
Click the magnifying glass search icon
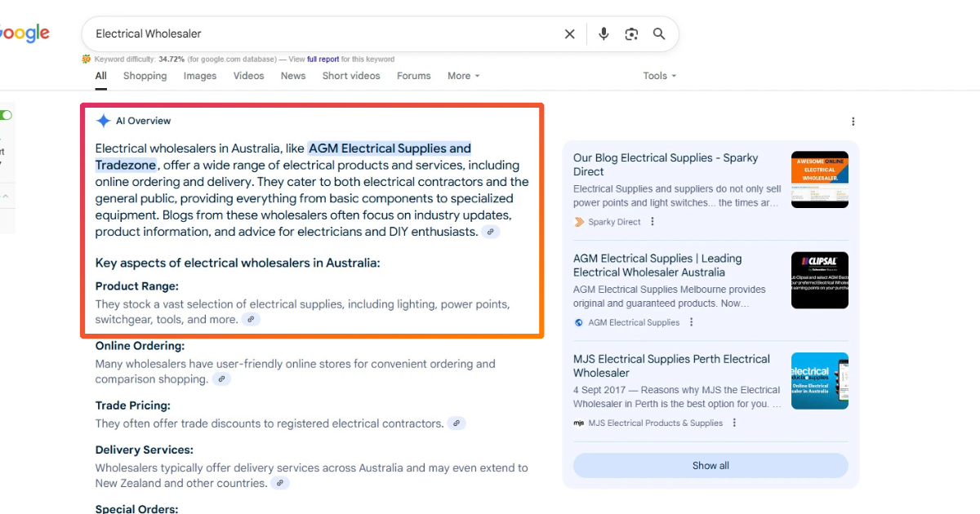point(659,34)
